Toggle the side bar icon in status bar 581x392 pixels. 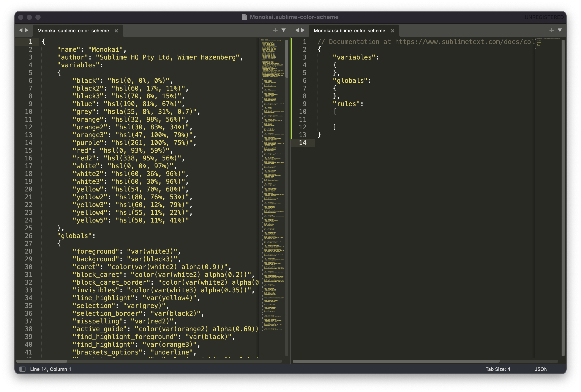(x=22, y=369)
